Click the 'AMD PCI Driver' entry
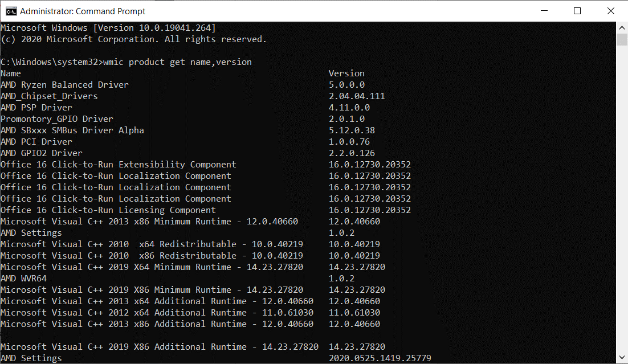Screen dimensions: 628x364 (x=36, y=142)
